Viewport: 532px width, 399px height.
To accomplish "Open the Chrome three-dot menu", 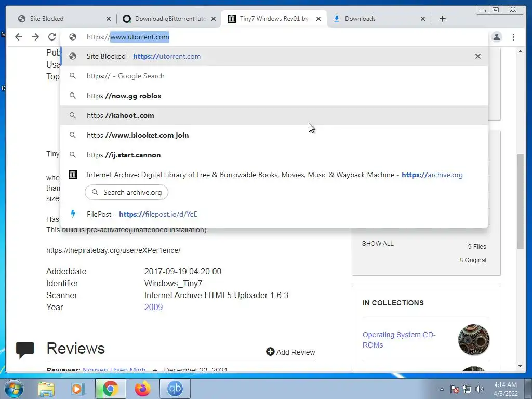I will (x=513, y=37).
